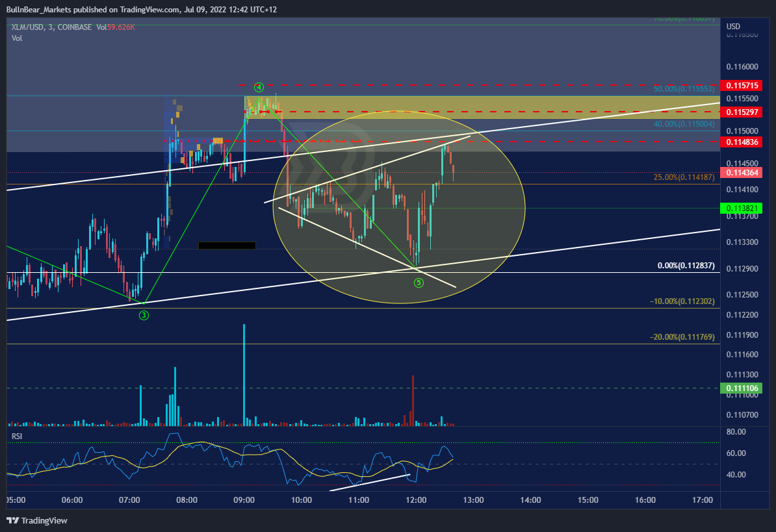Click the current price label 0.114364

(742, 173)
